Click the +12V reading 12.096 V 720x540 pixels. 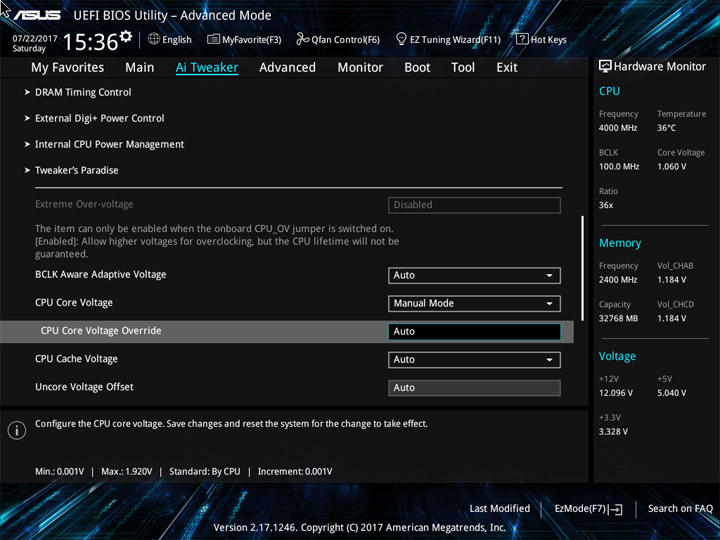coord(616,393)
